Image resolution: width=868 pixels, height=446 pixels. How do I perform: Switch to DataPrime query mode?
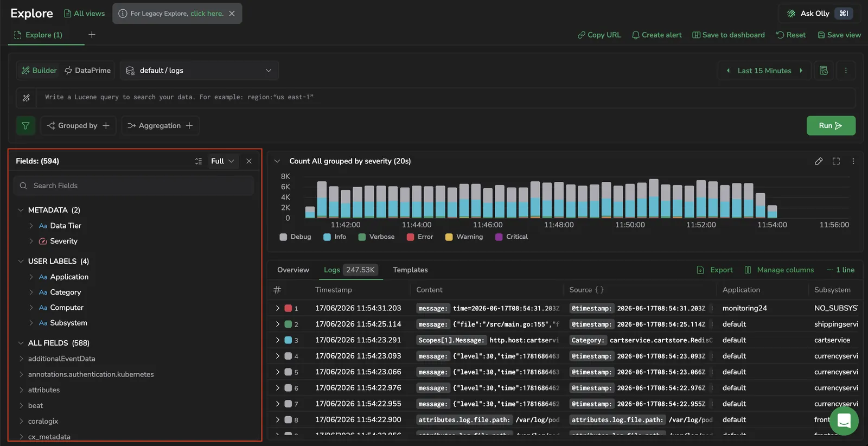(x=87, y=71)
